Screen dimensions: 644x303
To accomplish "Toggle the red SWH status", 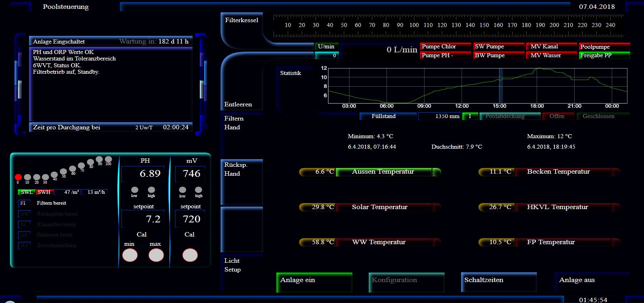I will pyautogui.click(x=44, y=192).
